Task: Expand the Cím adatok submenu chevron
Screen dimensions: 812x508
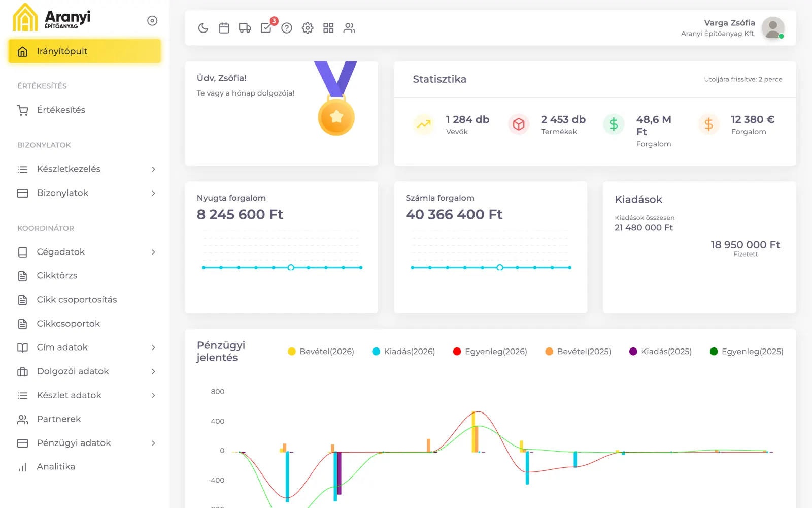Action: click(x=153, y=347)
